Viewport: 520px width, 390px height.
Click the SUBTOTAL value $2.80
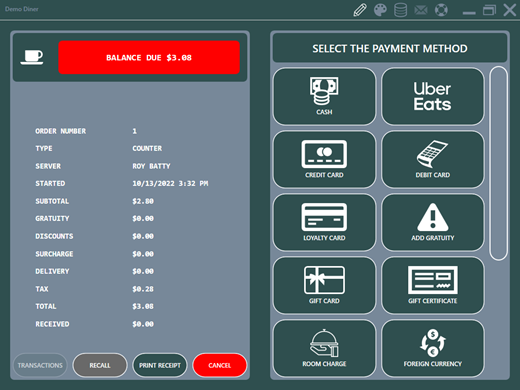[143, 201]
